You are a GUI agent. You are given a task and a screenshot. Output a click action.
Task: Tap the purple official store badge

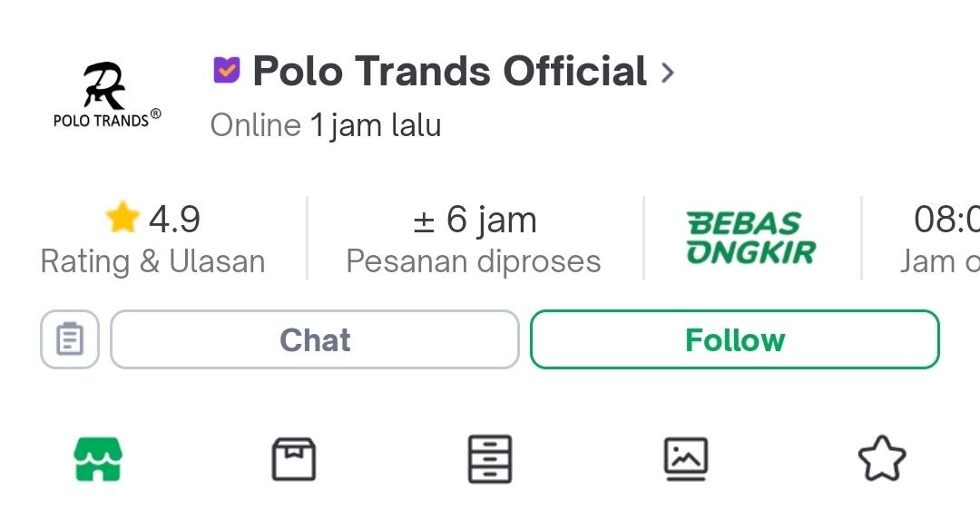click(226, 70)
